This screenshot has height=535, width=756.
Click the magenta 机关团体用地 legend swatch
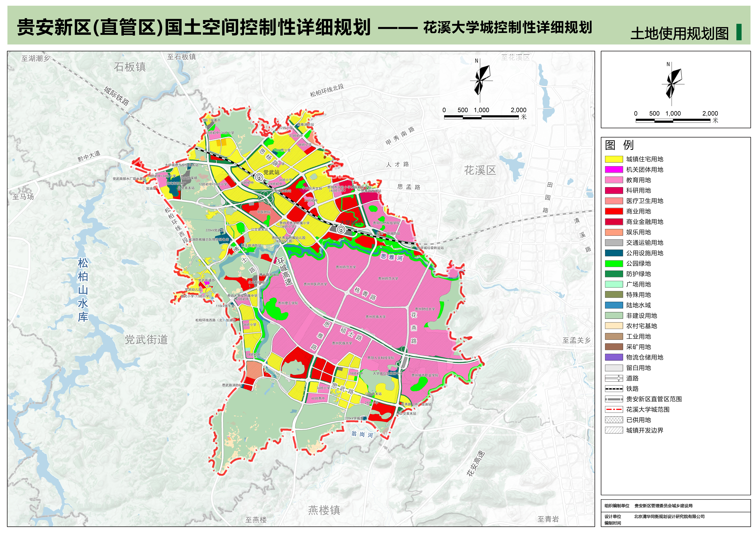(x=614, y=170)
